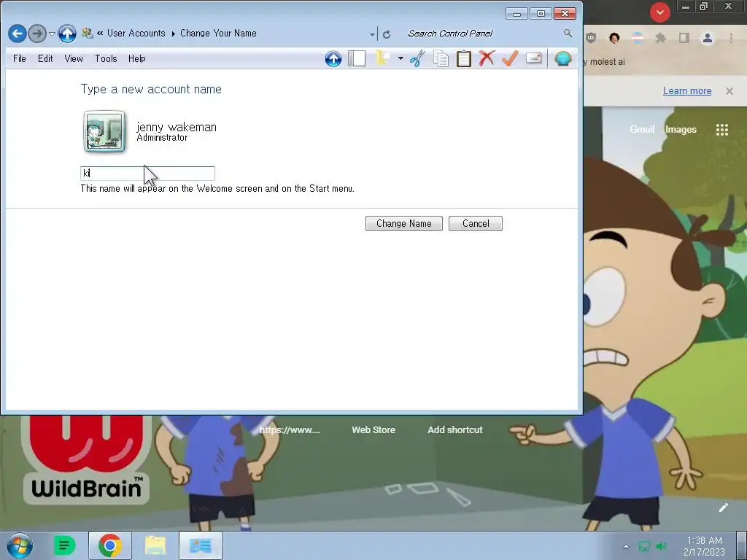
Task: Click Learn more link in Chrome
Action: pyautogui.click(x=687, y=91)
